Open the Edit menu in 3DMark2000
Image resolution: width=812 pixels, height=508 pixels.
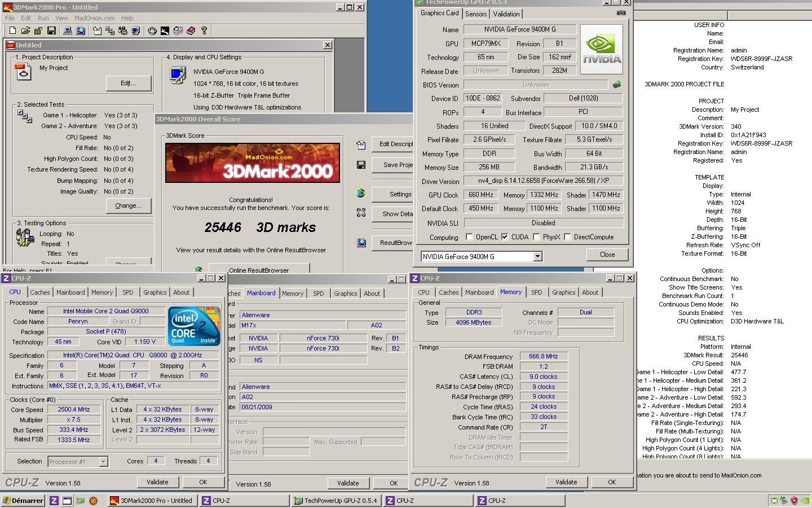26,18
